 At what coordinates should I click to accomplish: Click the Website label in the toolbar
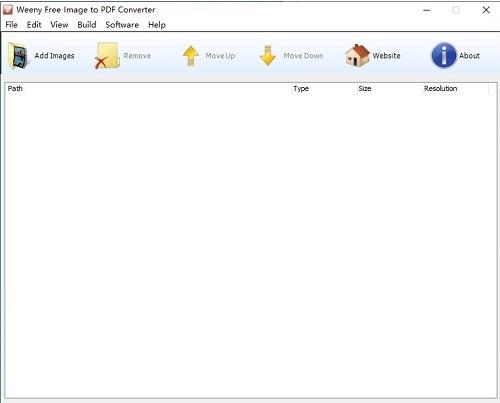coord(386,56)
